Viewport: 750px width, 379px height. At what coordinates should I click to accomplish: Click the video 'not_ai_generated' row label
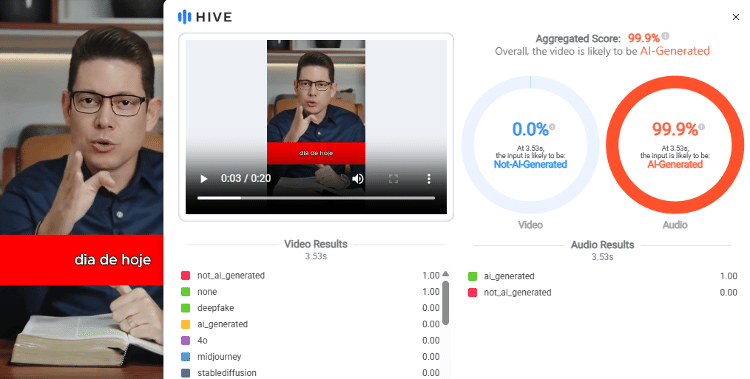231,276
